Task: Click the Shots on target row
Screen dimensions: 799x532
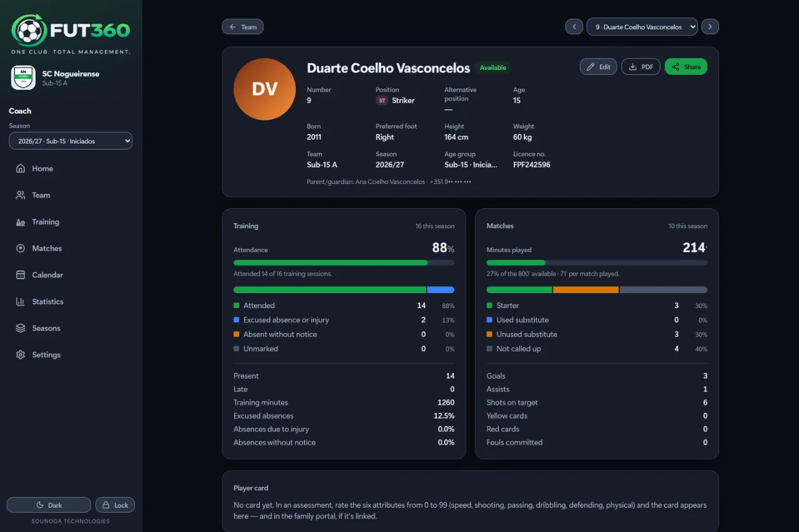Action: pos(597,402)
